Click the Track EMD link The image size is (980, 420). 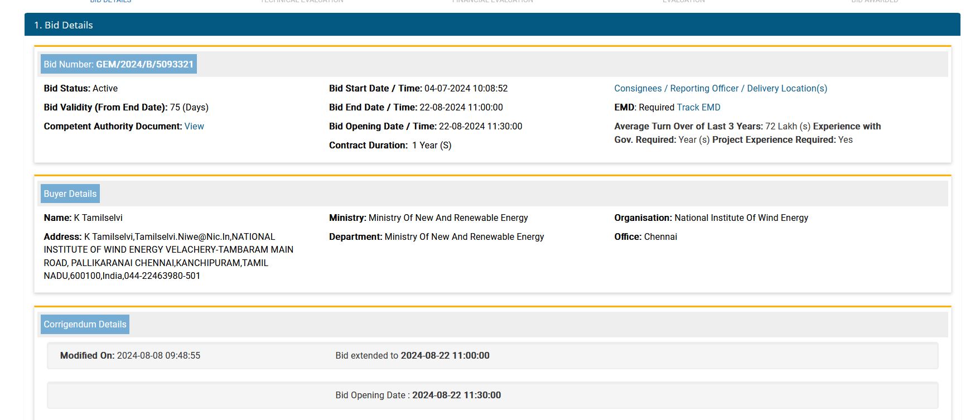[698, 107]
